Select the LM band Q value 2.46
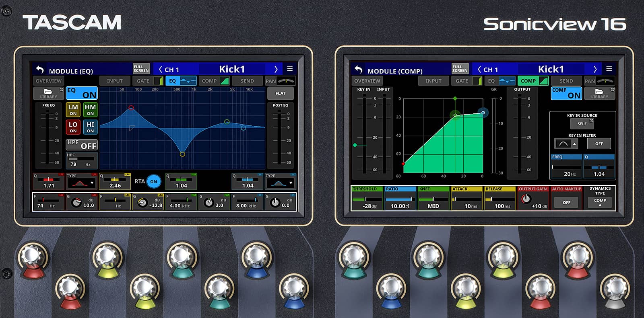Image resolution: width=644 pixels, height=318 pixels. tap(115, 182)
